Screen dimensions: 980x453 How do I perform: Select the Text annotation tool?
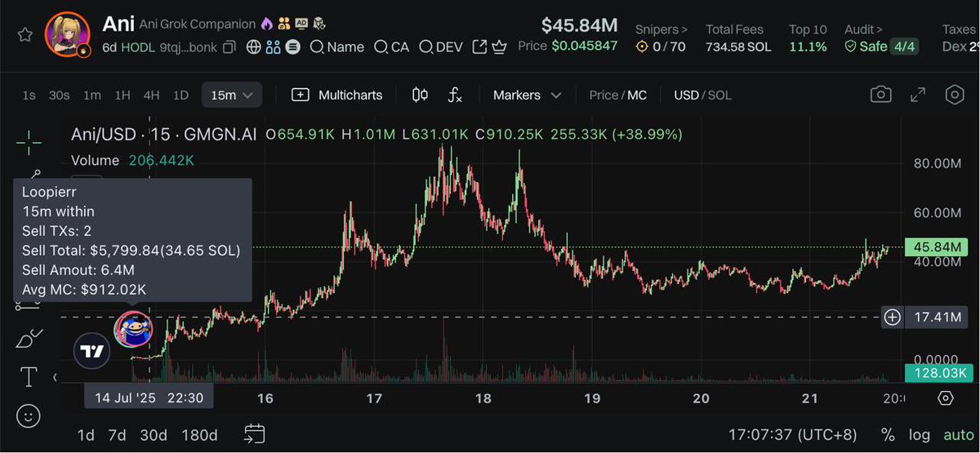(29, 376)
